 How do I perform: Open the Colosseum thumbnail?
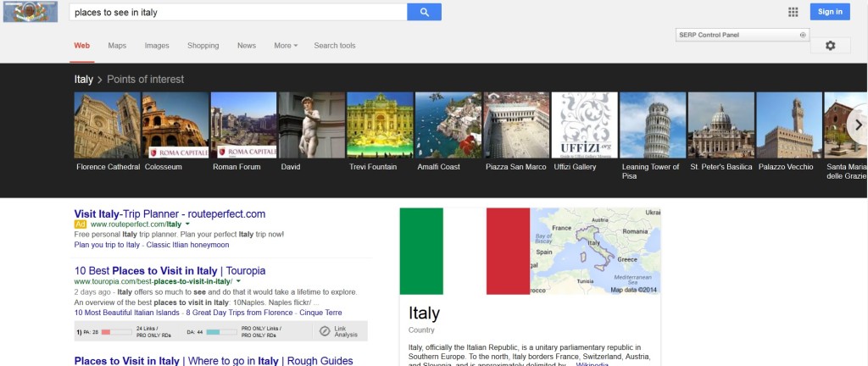click(x=175, y=125)
